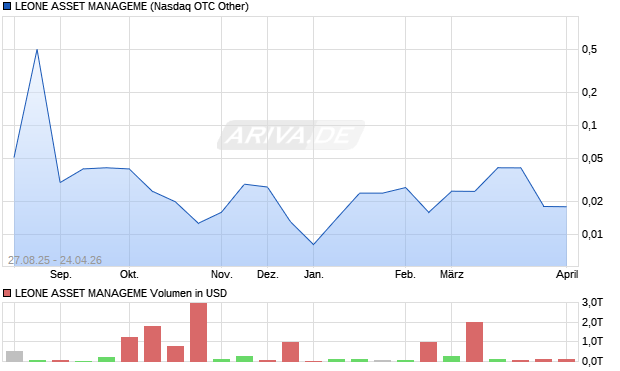This screenshot has height=371, width=620.
Task: Click the 0,5 price axis label
Action: [589, 50]
